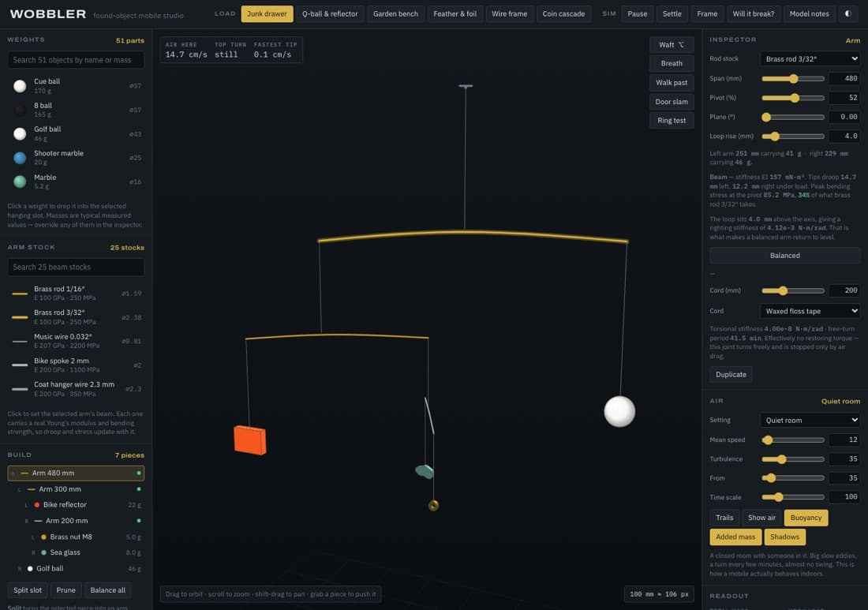Select the Bike reflector dot in Build tree
Image resolution: width=868 pixels, height=610 pixels.
(37, 505)
